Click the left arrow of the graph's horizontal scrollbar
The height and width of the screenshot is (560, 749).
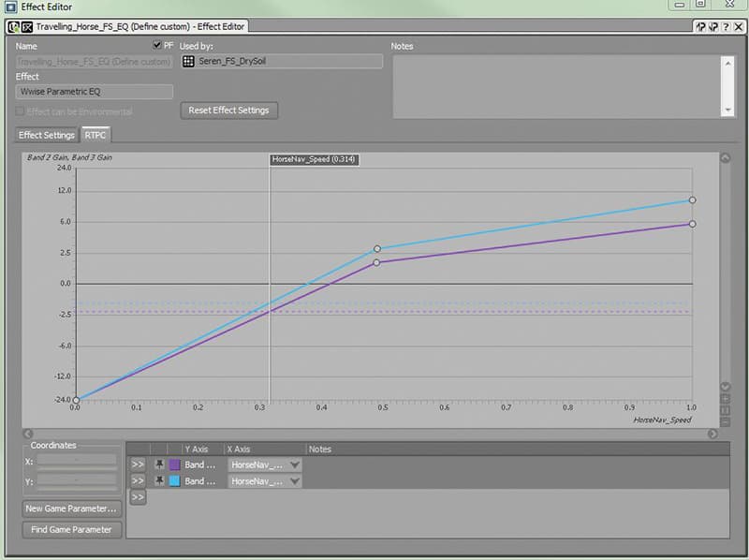coord(28,434)
